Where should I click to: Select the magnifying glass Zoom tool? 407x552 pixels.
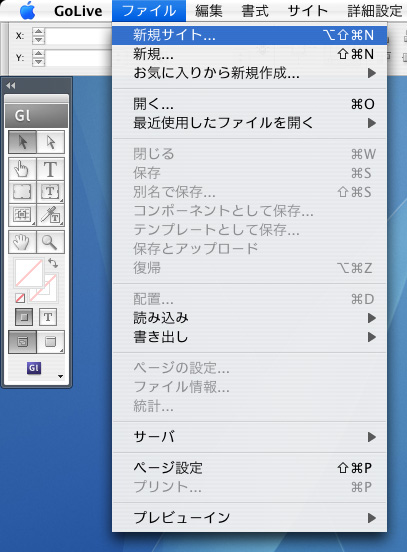[x=50, y=242]
